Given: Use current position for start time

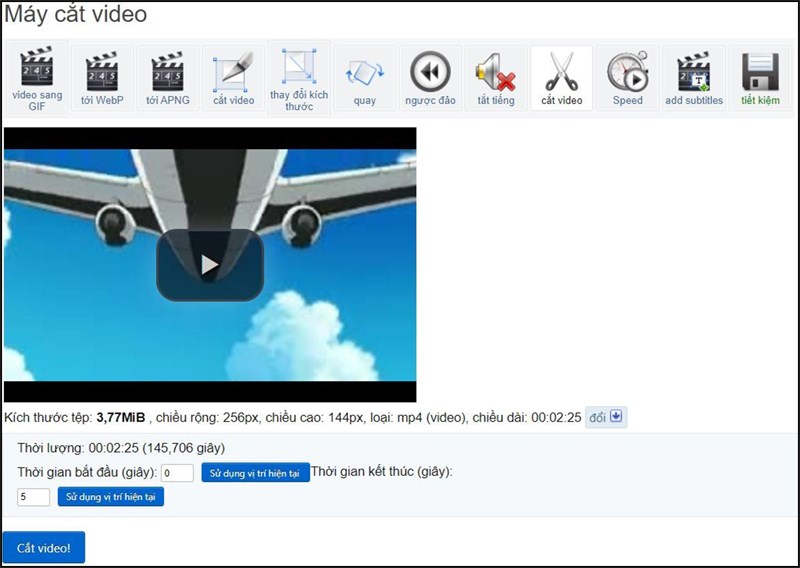Looking at the screenshot, I should 254,473.
